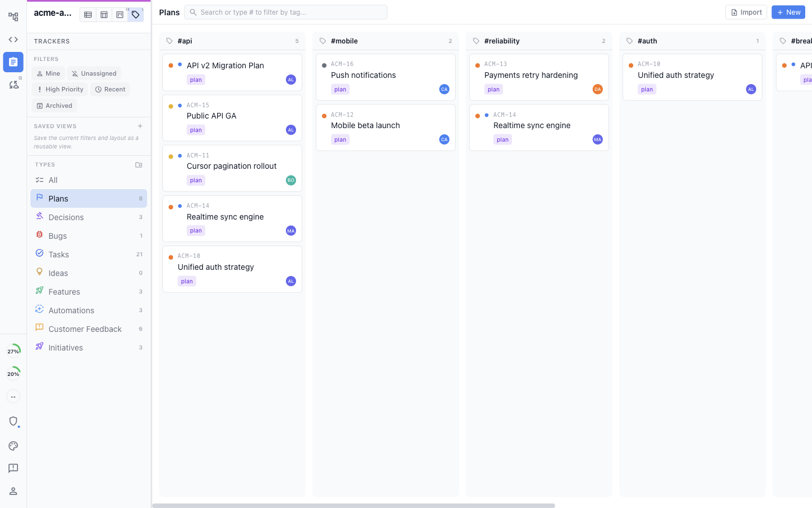Open the code view icon in left rail
Viewport: 812px width, 508px height.
coord(13,40)
